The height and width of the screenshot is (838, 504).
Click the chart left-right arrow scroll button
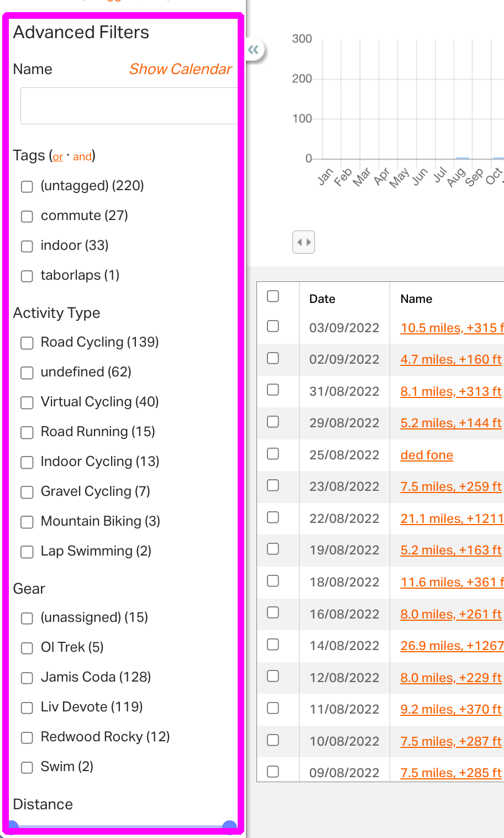(303, 242)
